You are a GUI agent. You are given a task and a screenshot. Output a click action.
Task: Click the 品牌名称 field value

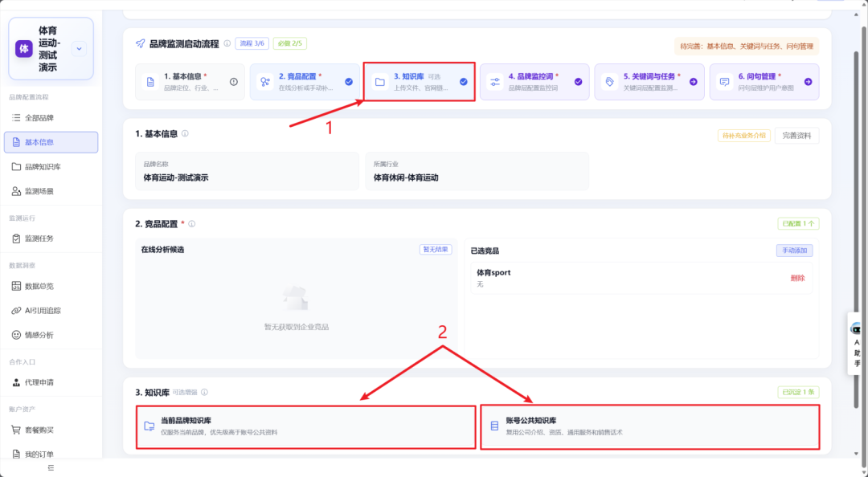tap(176, 177)
